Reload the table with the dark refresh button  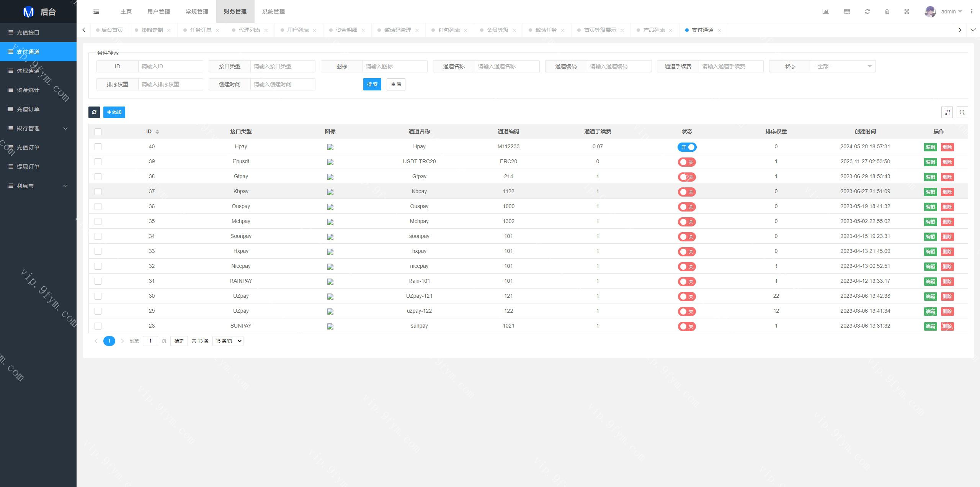(94, 112)
